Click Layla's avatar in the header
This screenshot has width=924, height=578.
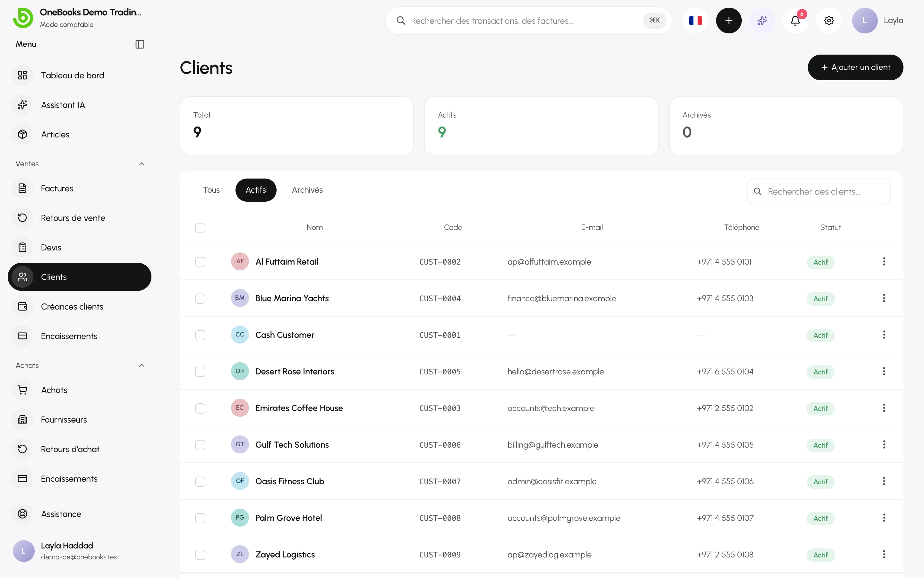(864, 21)
